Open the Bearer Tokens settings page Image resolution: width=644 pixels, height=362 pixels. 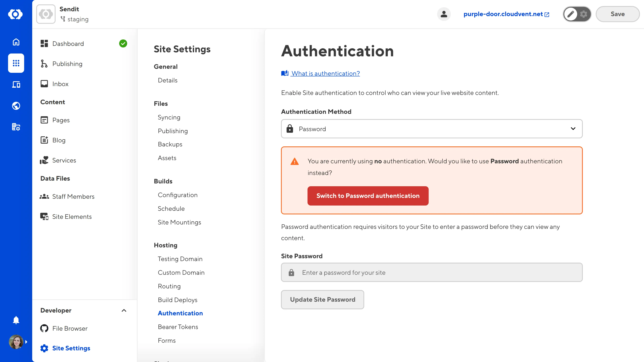click(x=178, y=327)
